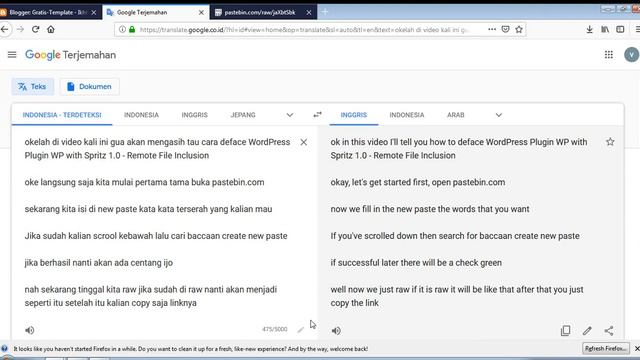Open the site information icon in address bar
This screenshot has width=640, height=360.
[x=122, y=29]
